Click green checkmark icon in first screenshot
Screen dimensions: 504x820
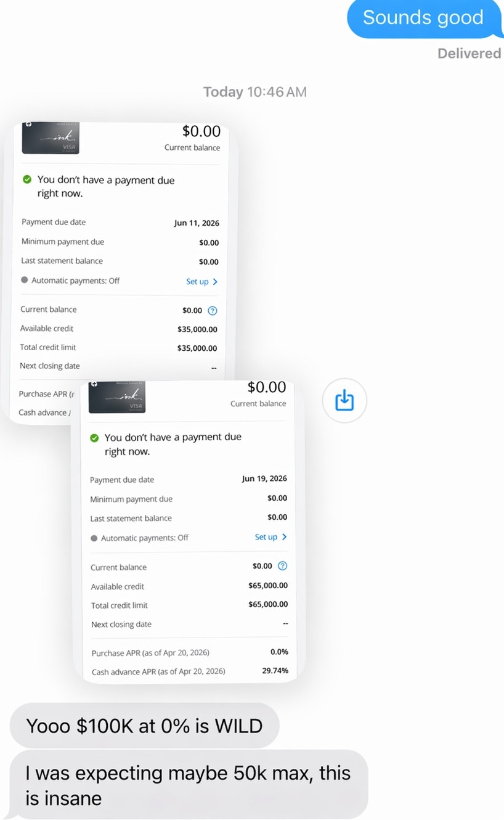click(26, 180)
